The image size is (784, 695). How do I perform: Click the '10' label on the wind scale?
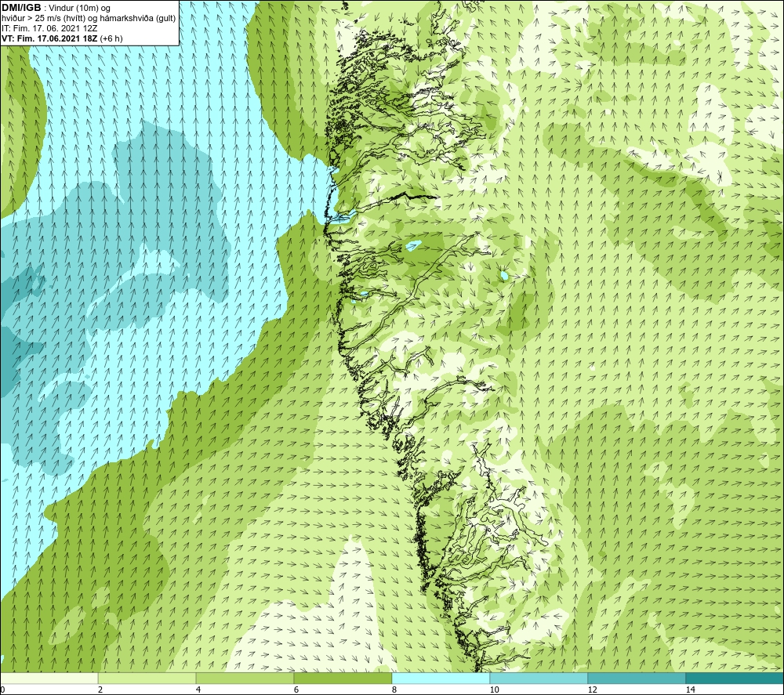coord(494,690)
